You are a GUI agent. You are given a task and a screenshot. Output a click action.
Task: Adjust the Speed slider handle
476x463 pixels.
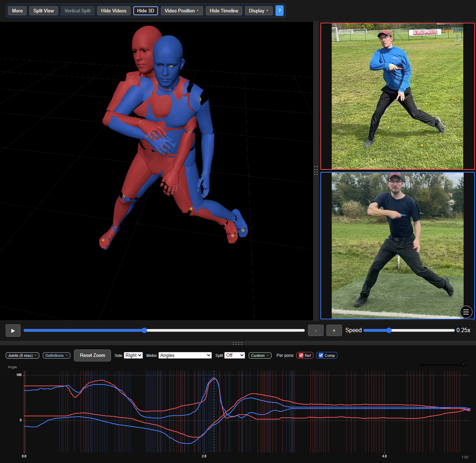coord(389,330)
